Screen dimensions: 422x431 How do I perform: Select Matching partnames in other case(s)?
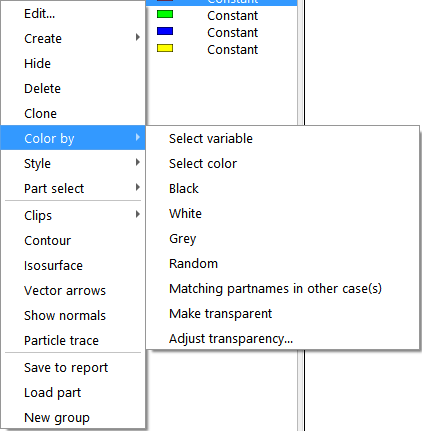pos(282,288)
